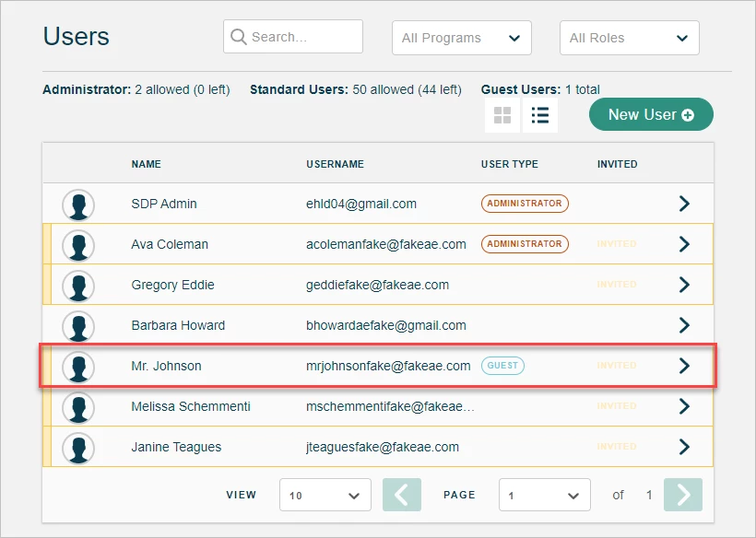Screen dimensions: 756x538
Task: Open the View count dropdown
Action: (325, 495)
